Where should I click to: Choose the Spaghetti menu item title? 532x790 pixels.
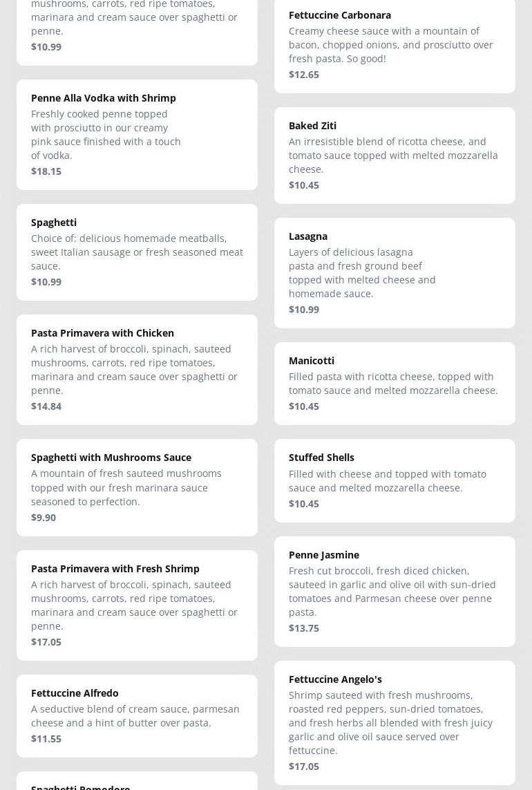54,223
